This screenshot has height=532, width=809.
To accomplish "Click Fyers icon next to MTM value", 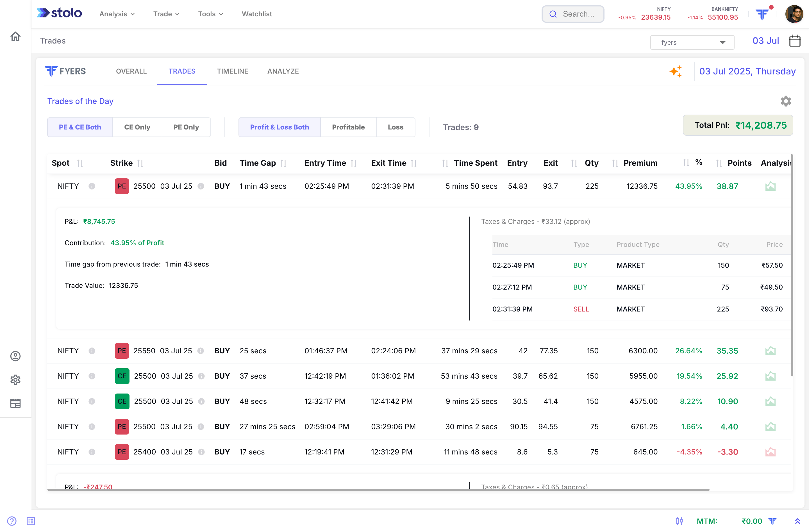I will (772, 521).
